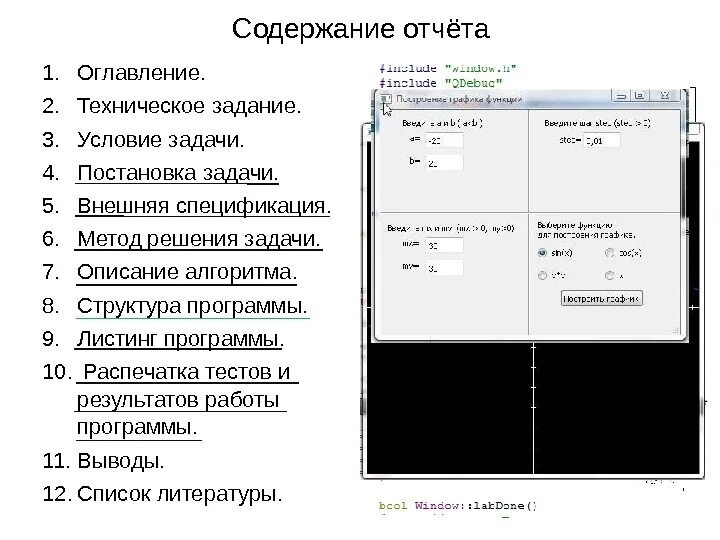Minimize the 'Построение графика функции' dialog
Image resolution: width=720 pixels, height=540 pixels.
[621, 96]
